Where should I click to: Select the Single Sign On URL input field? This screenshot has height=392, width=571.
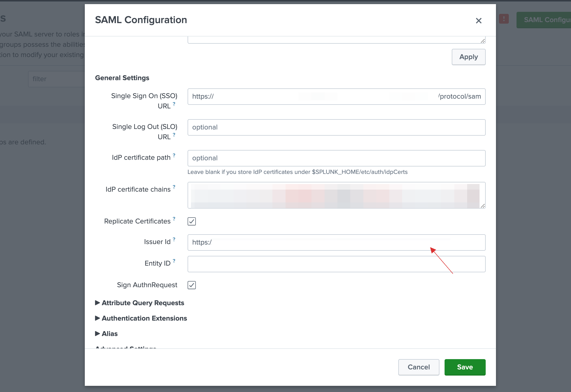click(336, 96)
